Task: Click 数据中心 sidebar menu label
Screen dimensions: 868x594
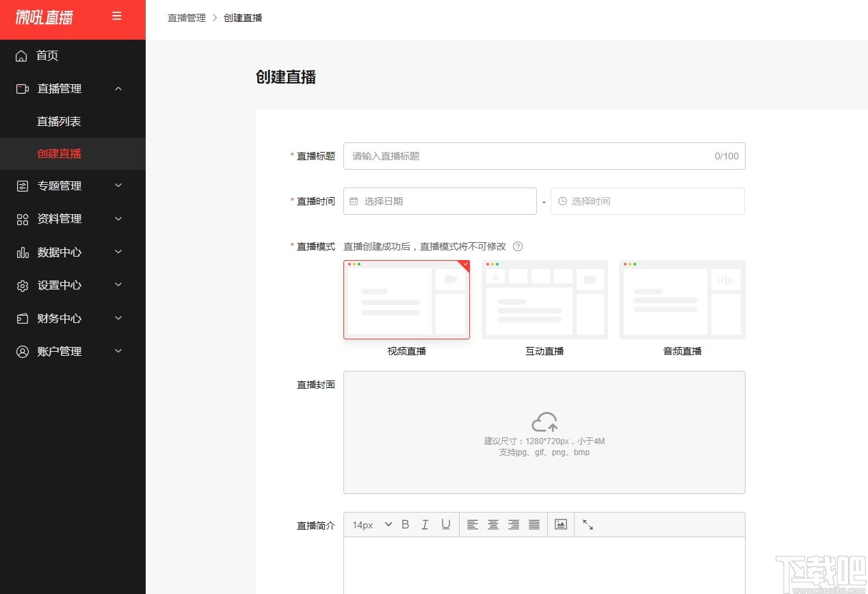Action: 60,252
